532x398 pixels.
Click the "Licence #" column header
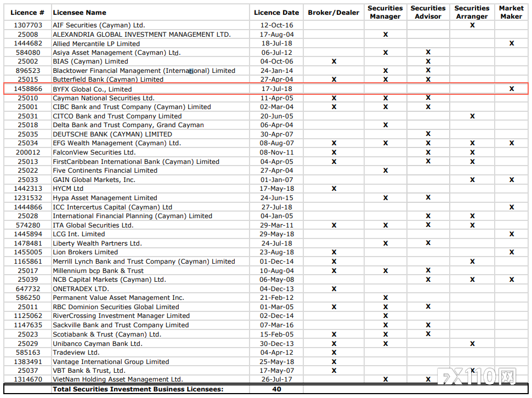(27, 13)
